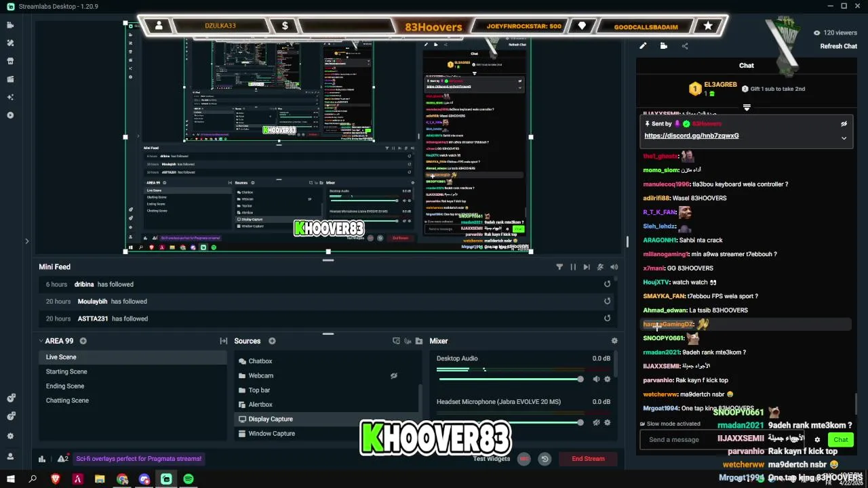Switch to Ending Scene
The image size is (868, 488).
point(132,386)
